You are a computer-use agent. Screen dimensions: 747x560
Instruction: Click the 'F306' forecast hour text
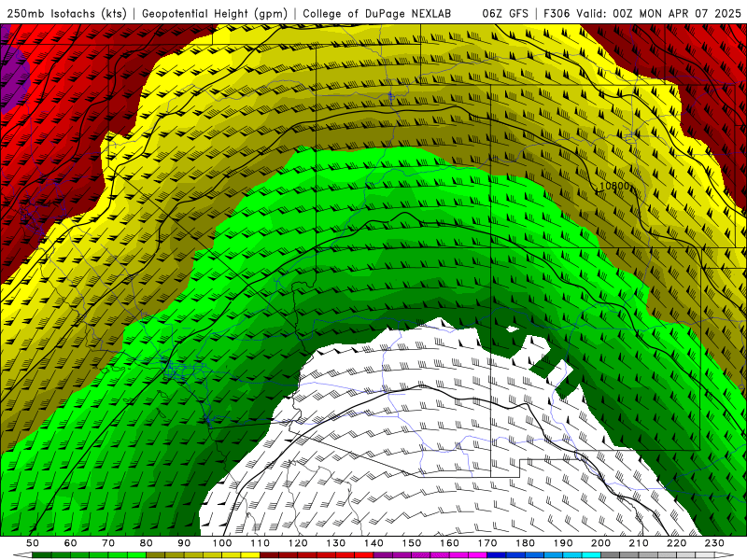point(556,13)
